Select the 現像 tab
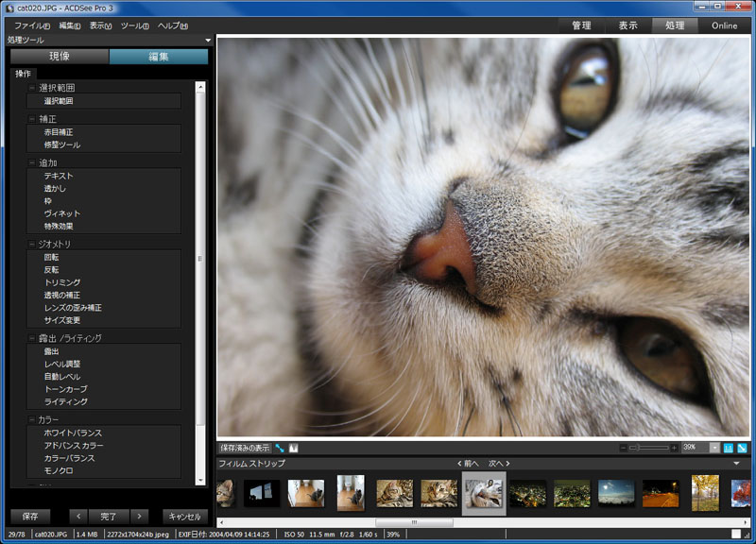756x544 pixels. coord(60,57)
